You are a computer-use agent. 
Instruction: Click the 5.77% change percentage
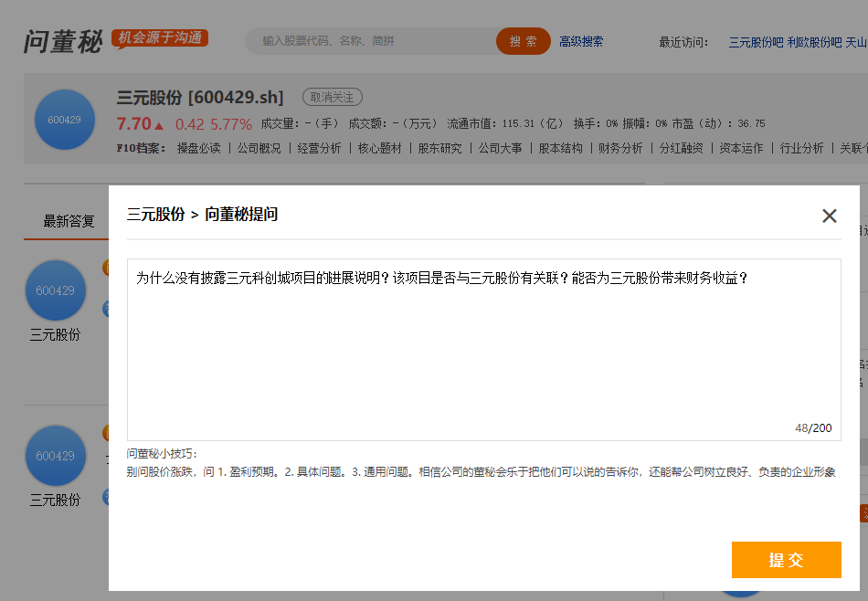pos(231,124)
